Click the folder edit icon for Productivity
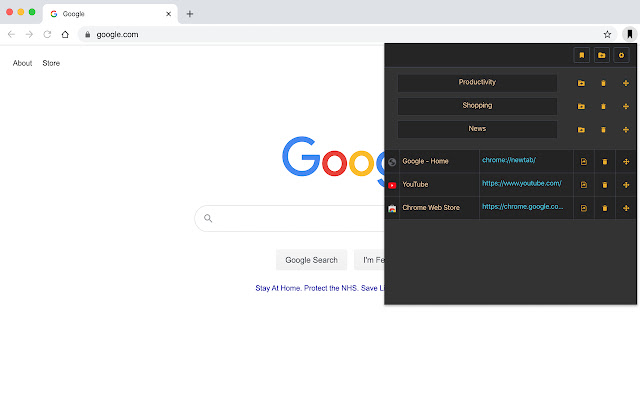 tap(581, 83)
